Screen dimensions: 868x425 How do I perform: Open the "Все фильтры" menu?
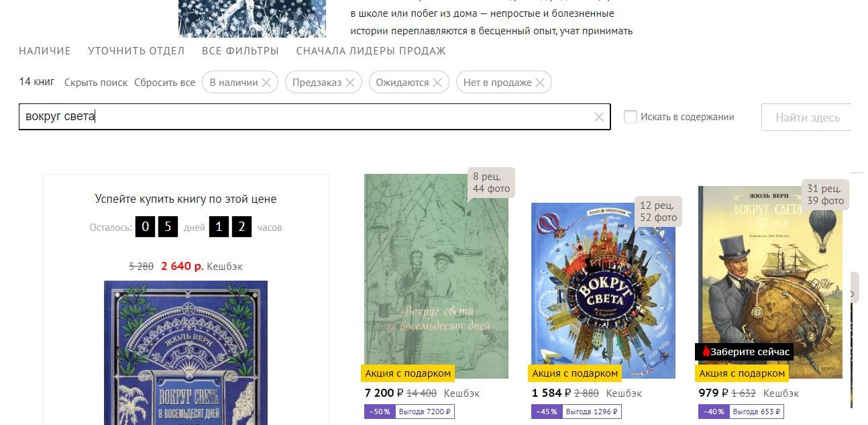click(x=240, y=51)
